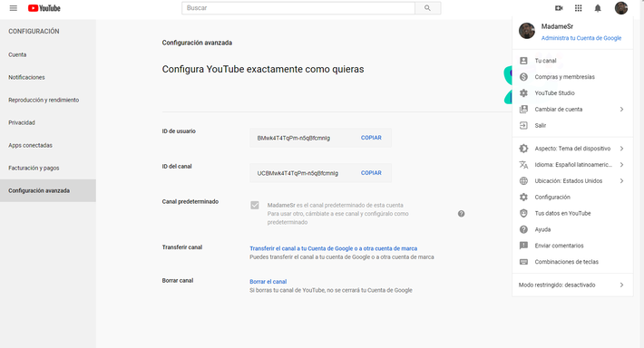The image size is (644, 348).
Task: Click Transferir el canal a tu Cuenta link
Action: coord(334,248)
